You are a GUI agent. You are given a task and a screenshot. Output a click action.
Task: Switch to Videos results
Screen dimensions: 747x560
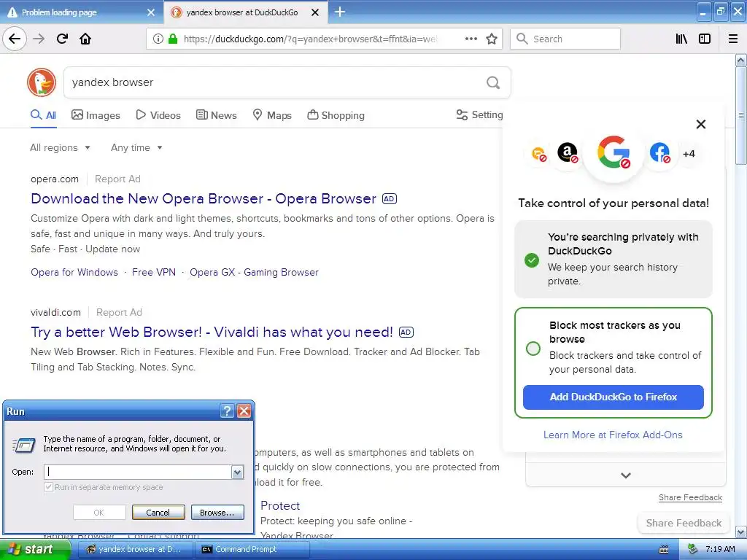[158, 115]
